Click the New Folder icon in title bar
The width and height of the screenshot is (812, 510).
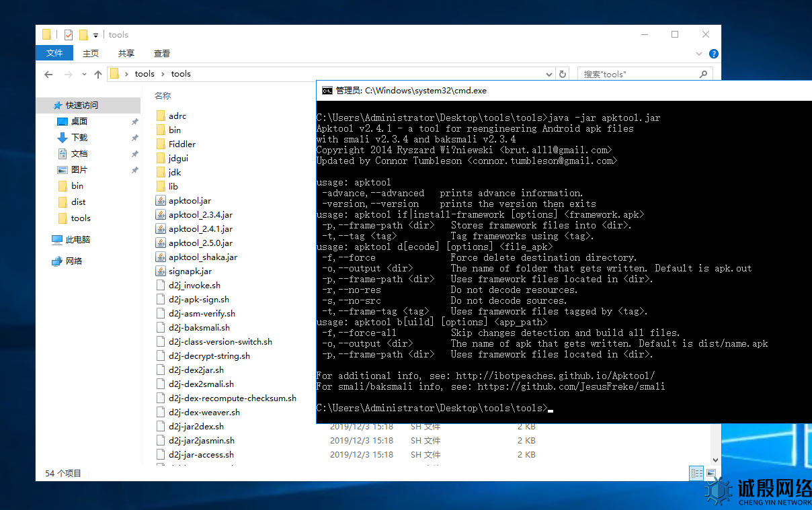[83, 35]
